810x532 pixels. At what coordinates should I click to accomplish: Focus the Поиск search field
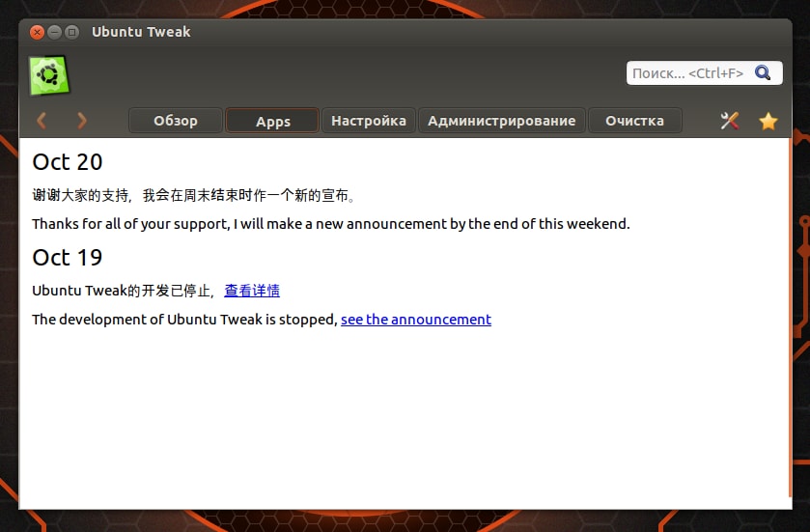click(704, 72)
